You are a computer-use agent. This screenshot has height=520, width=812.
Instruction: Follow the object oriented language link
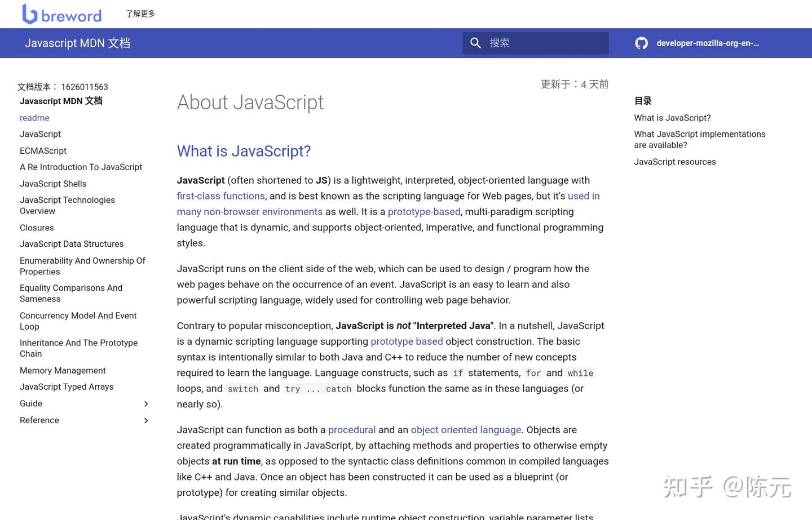click(x=466, y=430)
